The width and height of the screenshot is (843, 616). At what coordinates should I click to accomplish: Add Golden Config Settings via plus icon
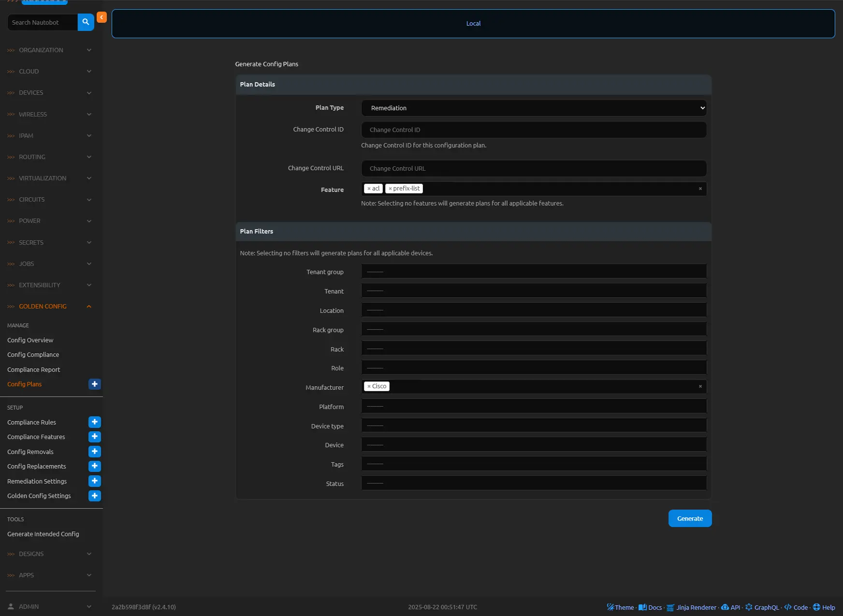tap(95, 496)
